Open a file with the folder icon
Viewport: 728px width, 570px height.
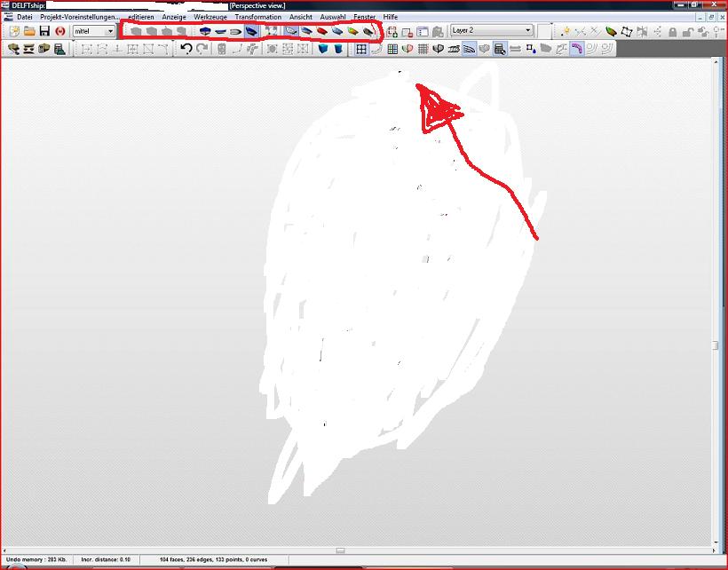point(29,31)
